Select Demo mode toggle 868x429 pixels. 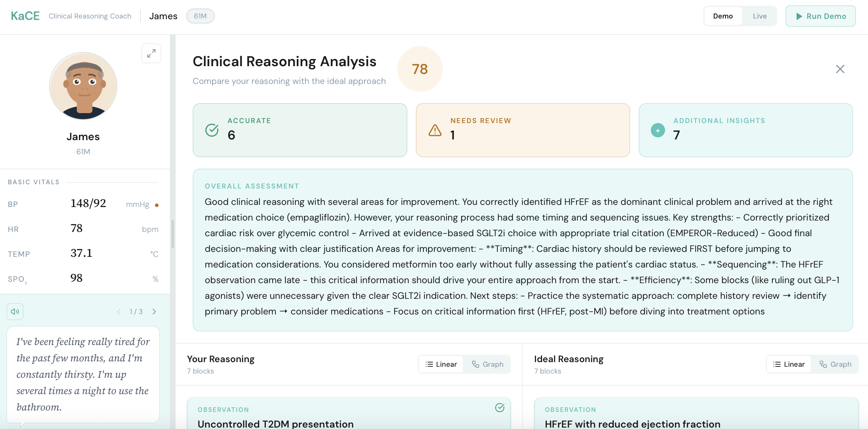(x=723, y=16)
